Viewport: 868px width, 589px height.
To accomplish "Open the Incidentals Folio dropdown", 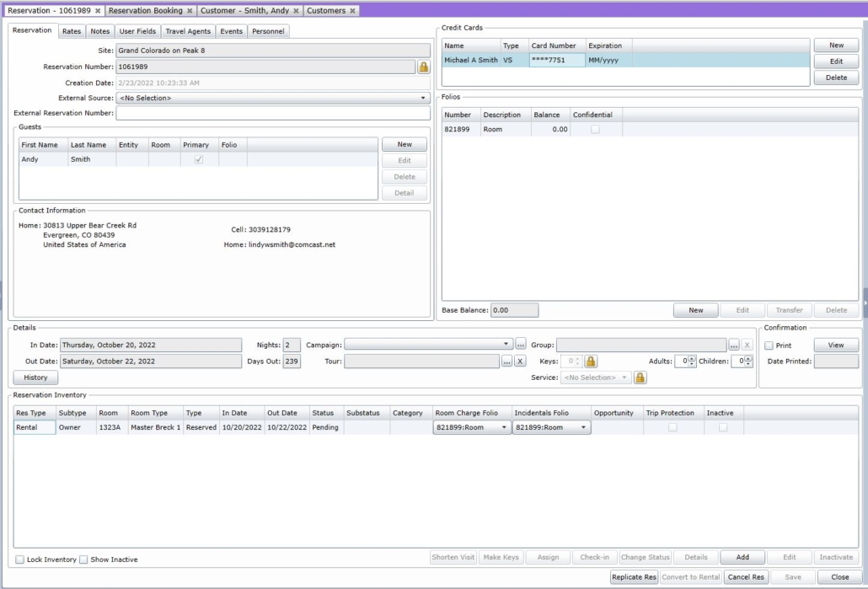I will pyautogui.click(x=551, y=427).
